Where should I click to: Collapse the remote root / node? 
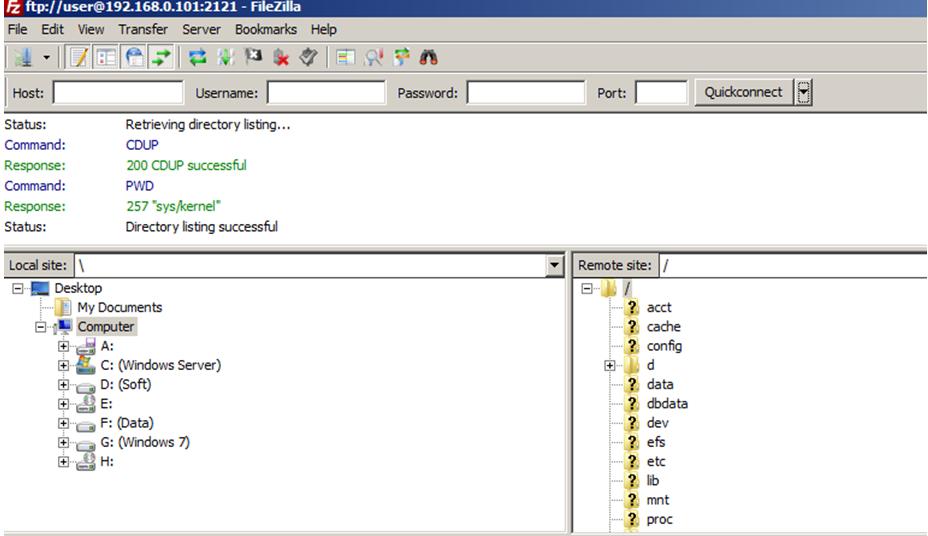pos(587,288)
